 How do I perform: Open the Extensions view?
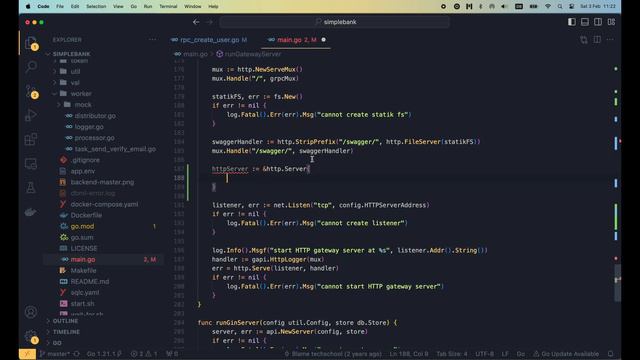(31, 140)
